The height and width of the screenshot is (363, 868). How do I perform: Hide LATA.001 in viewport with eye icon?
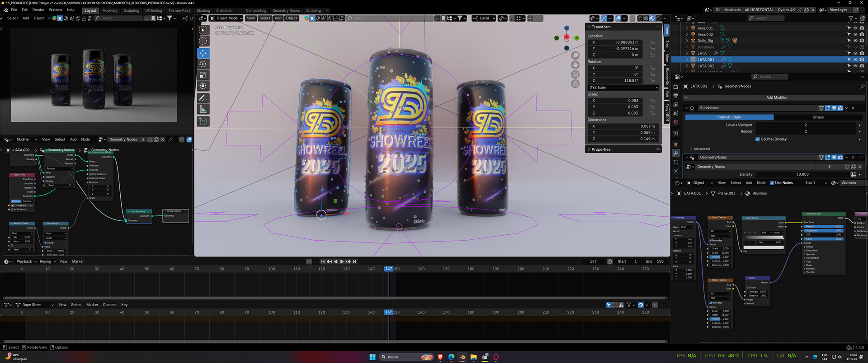coord(855,60)
